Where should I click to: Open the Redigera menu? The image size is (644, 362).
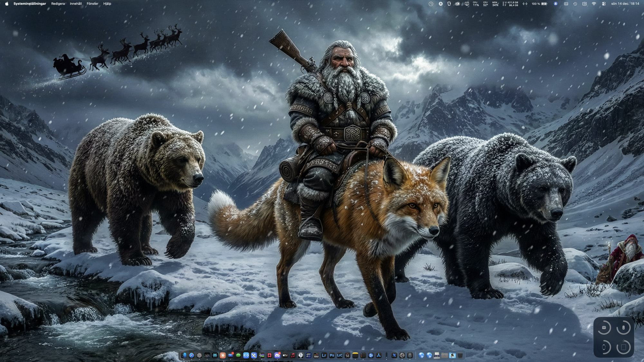58,4
